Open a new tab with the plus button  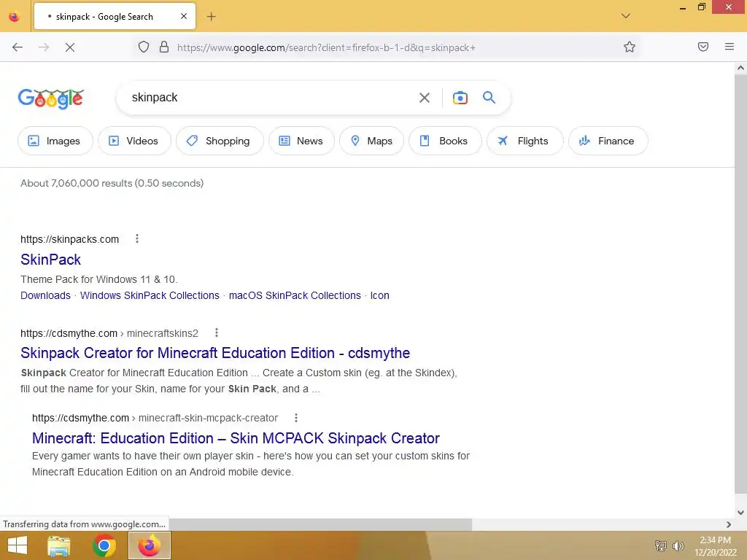pyautogui.click(x=211, y=17)
